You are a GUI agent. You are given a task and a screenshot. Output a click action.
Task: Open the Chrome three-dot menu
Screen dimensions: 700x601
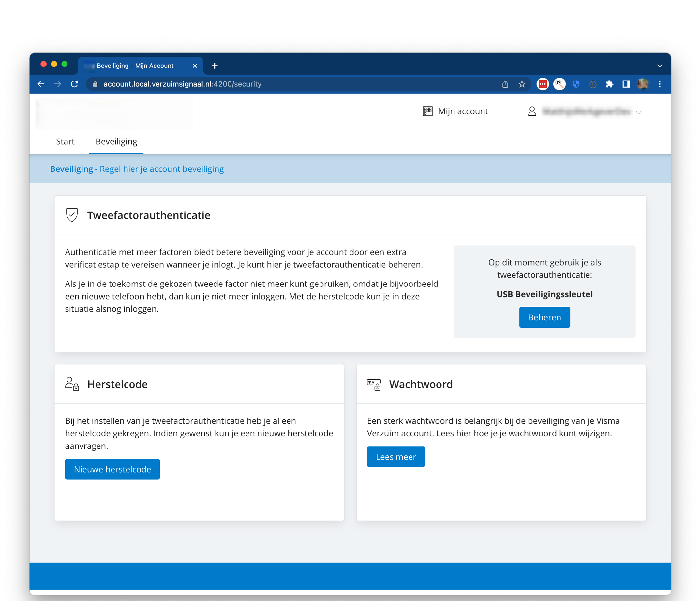coord(660,84)
